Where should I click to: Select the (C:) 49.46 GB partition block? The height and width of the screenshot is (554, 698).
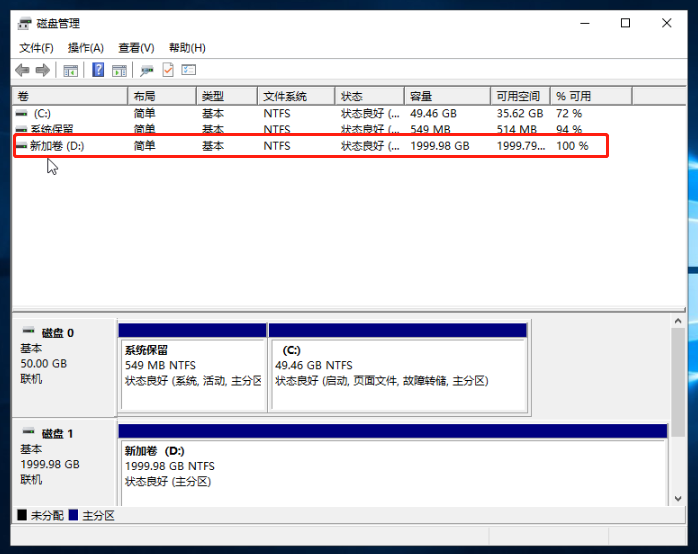[x=398, y=368]
